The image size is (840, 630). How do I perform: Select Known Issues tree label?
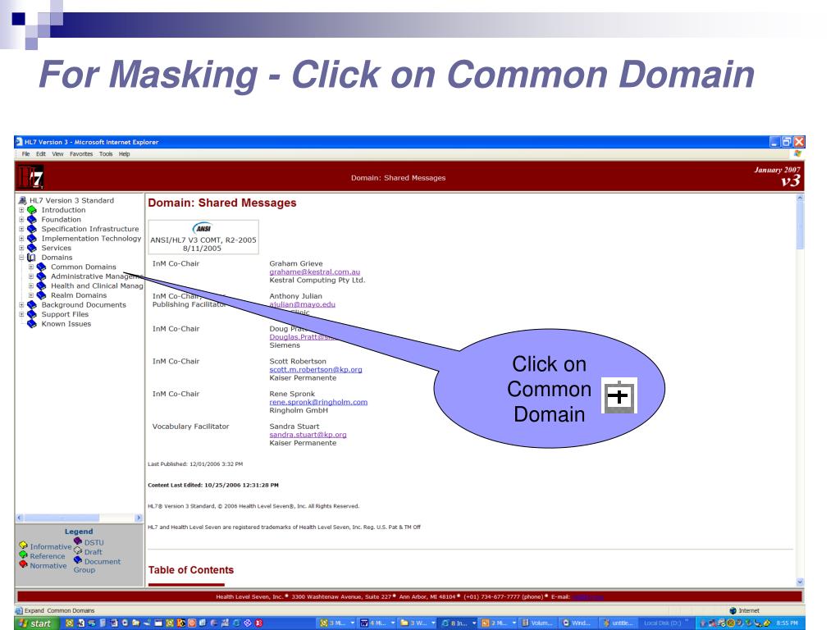[x=66, y=323]
